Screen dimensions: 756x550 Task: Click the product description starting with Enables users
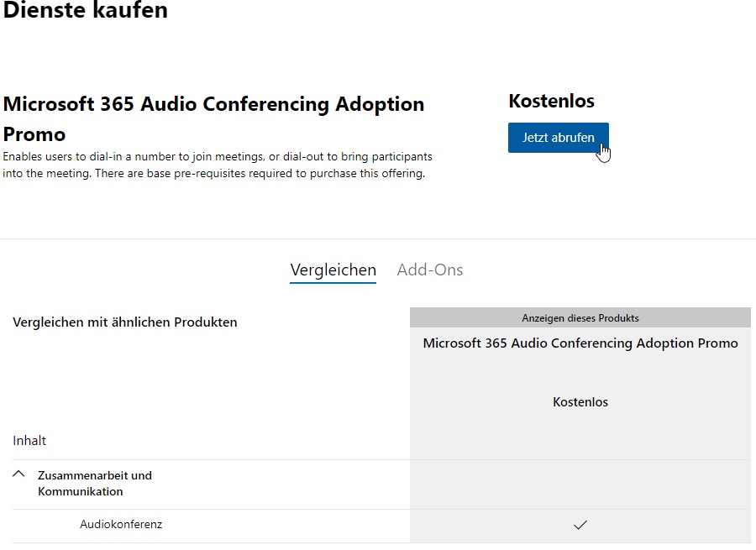218,165
